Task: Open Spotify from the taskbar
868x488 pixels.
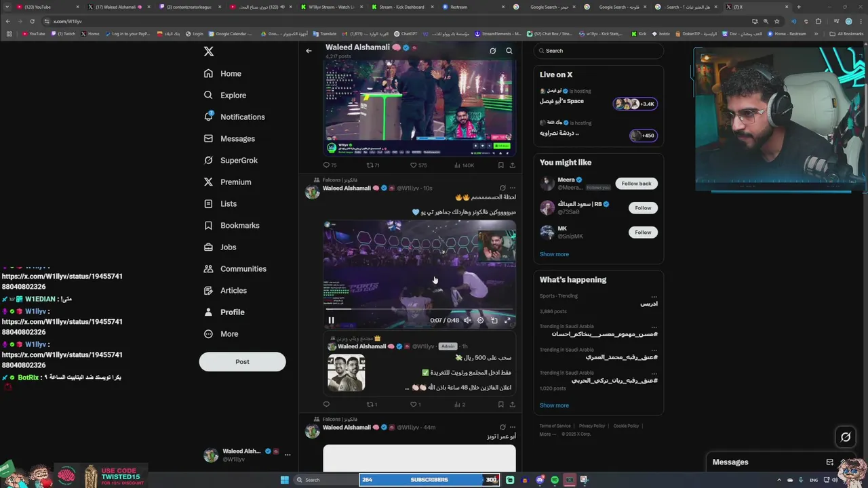Action: pos(555,480)
